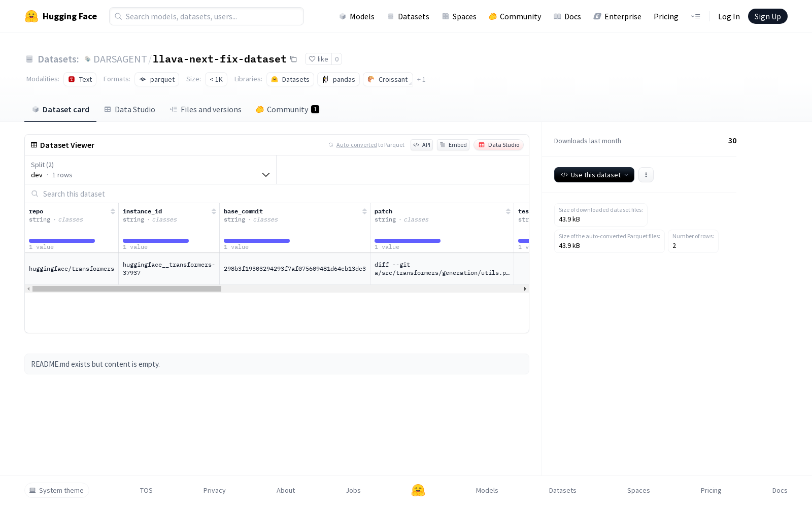Image resolution: width=812 pixels, height=508 pixels.
Task: Open the navigation overflow menu icon
Action: point(695,16)
